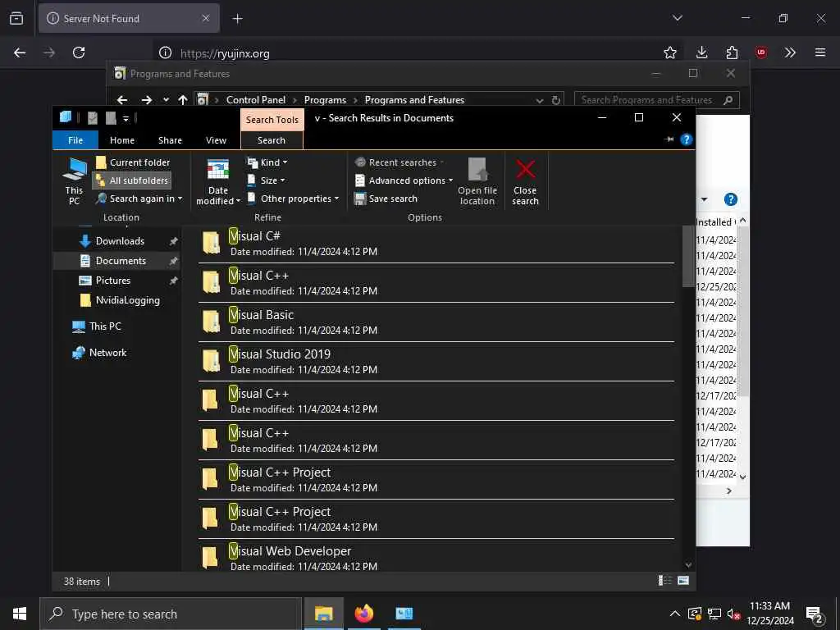Toggle All subfolders search scope
840x630 pixels.
point(132,180)
